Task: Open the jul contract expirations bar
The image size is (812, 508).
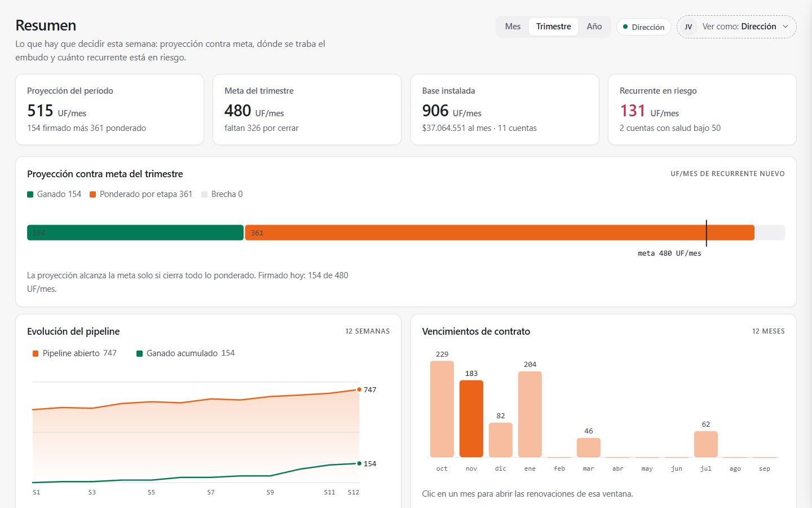Action: [706, 444]
